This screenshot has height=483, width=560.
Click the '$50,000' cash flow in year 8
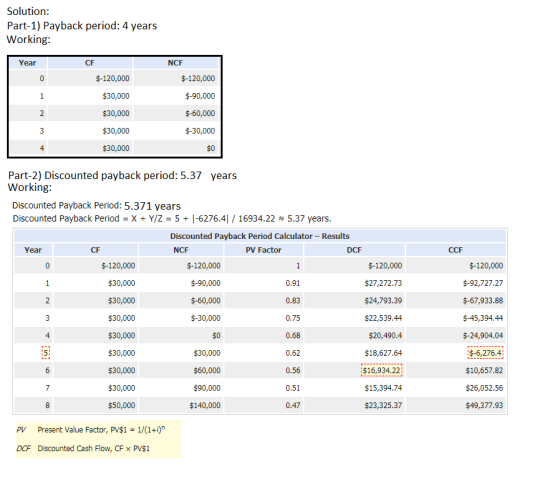click(121, 405)
